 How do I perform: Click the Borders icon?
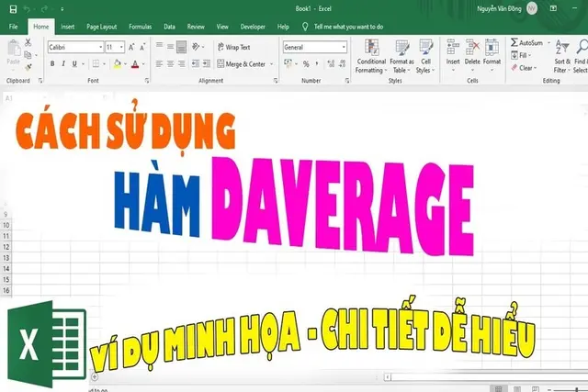[x=96, y=63]
